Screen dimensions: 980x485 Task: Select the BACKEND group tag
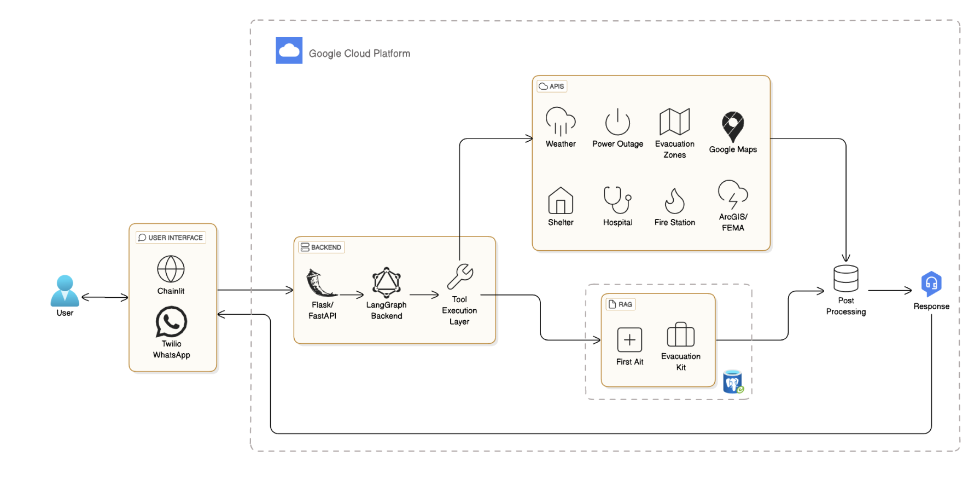point(322,247)
